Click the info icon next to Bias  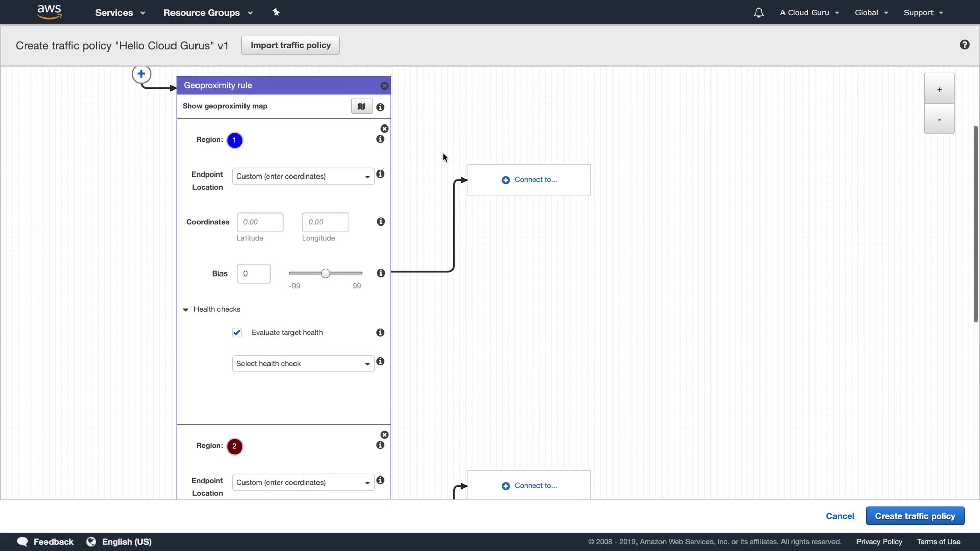click(381, 273)
